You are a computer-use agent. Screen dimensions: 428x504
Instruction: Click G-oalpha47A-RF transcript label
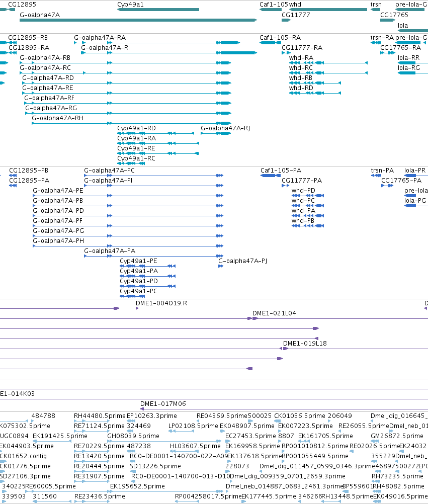click(x=49, y=98)
